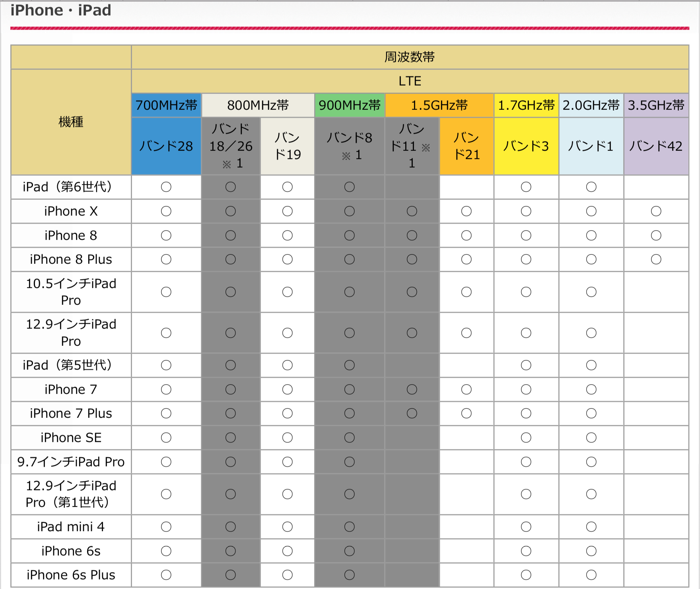
Task: Click the iPhone 8 row label
Action: [x=71, y=236]
